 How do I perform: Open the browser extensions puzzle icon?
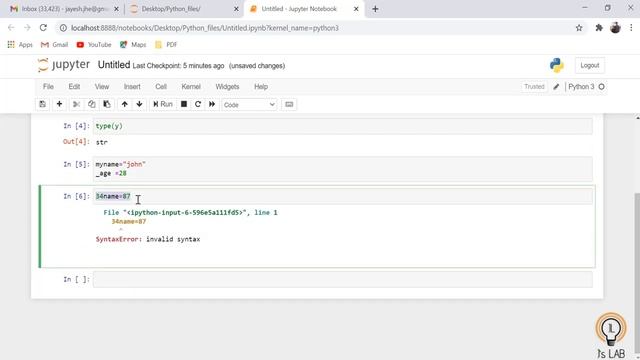pyautogui.click(x=599, y=28)
